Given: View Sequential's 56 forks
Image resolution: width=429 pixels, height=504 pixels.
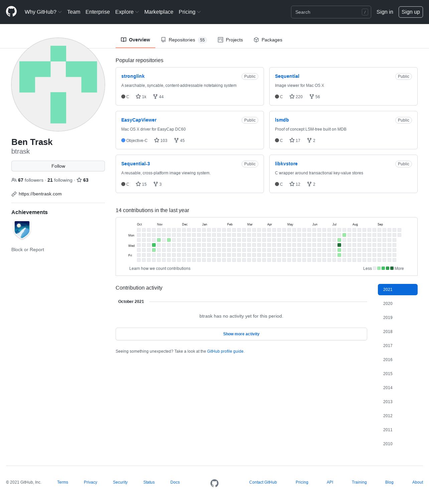Looking at the screenshot, I should pyautogui.click(x=315, y=97).
